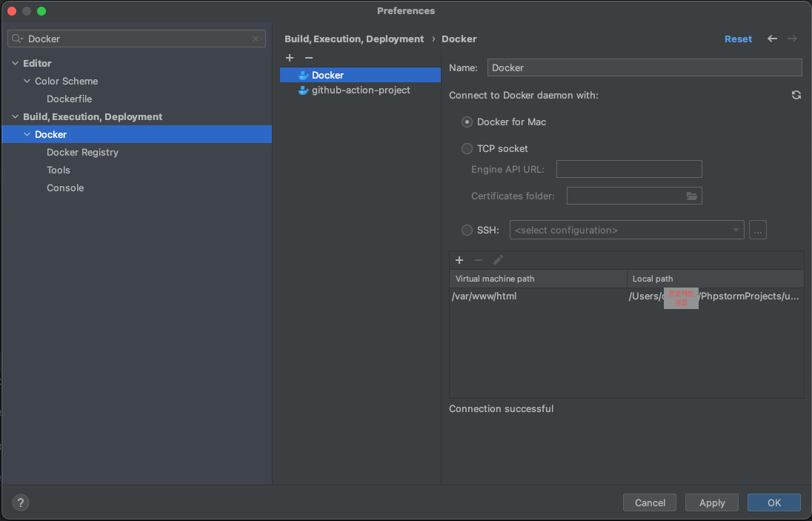812x521 pixels.
Task: Click the Reset link
Action: (x=738, y=39)
